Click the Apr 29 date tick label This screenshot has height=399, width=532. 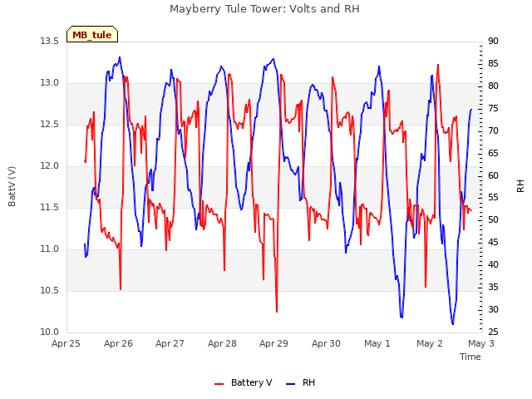tap(273, 343)
